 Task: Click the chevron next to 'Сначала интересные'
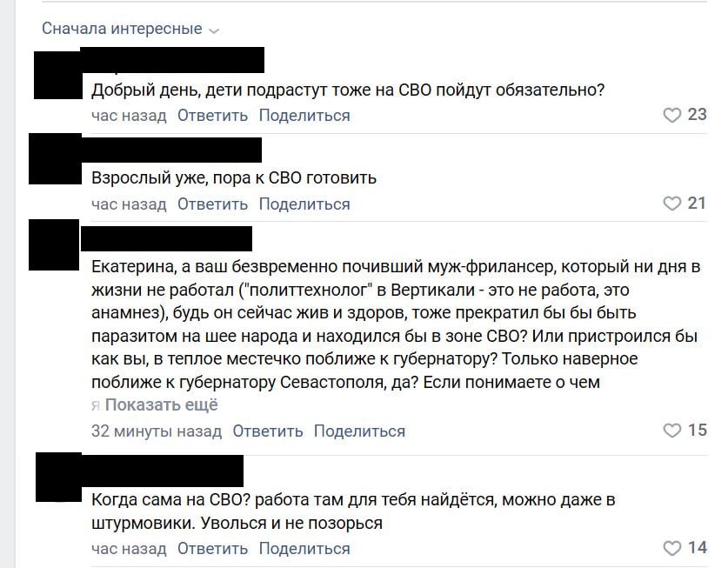tap(214, 31)
